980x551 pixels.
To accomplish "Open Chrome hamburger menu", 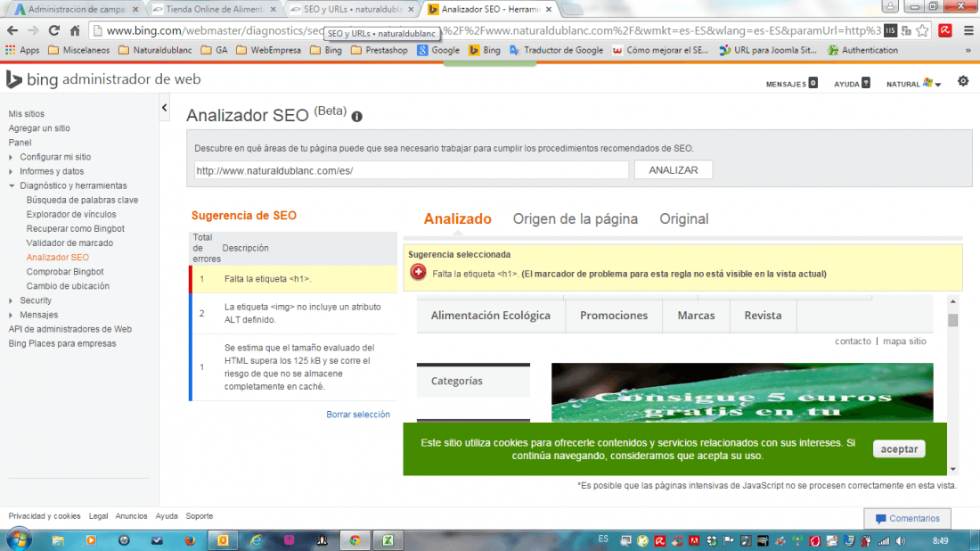I will click(968, 30).
